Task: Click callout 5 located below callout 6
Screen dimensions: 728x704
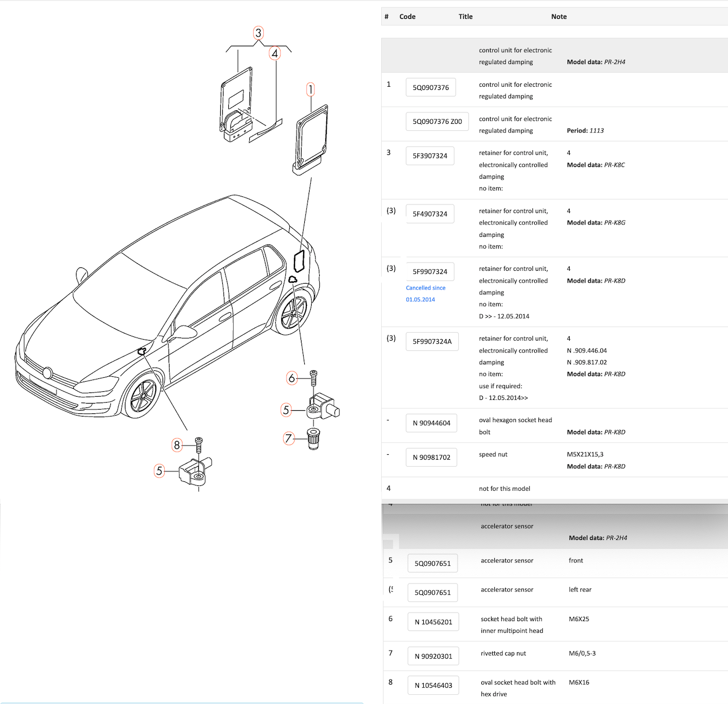Action: 286,410
